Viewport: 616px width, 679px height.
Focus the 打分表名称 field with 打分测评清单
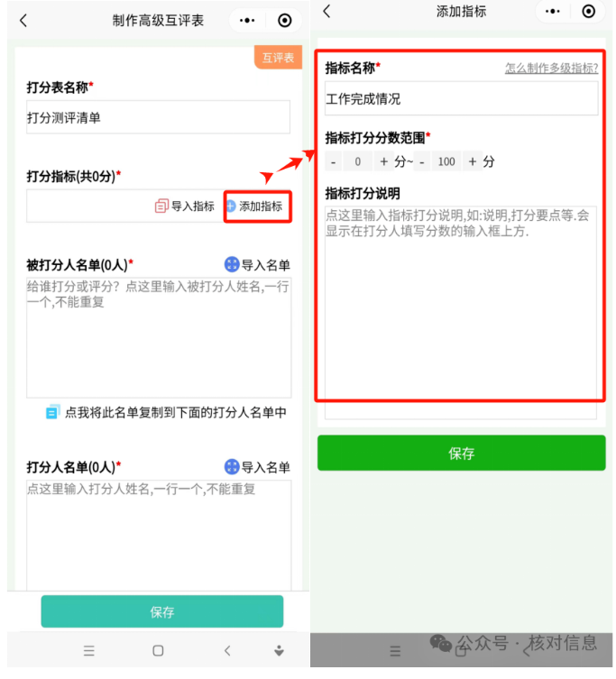click(x=158, y=117)
